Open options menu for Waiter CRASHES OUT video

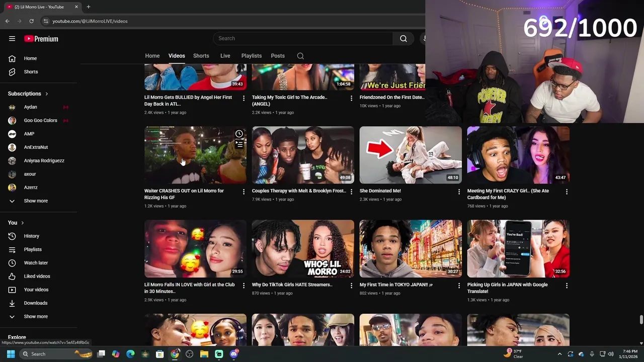click(244, 192)
